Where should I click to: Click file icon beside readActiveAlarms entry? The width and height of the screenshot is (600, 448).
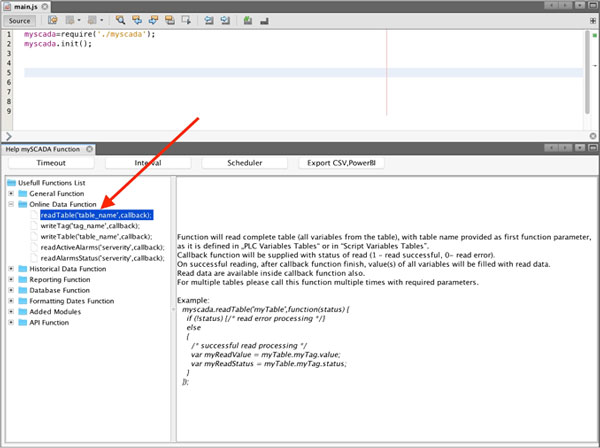(34, 247)
